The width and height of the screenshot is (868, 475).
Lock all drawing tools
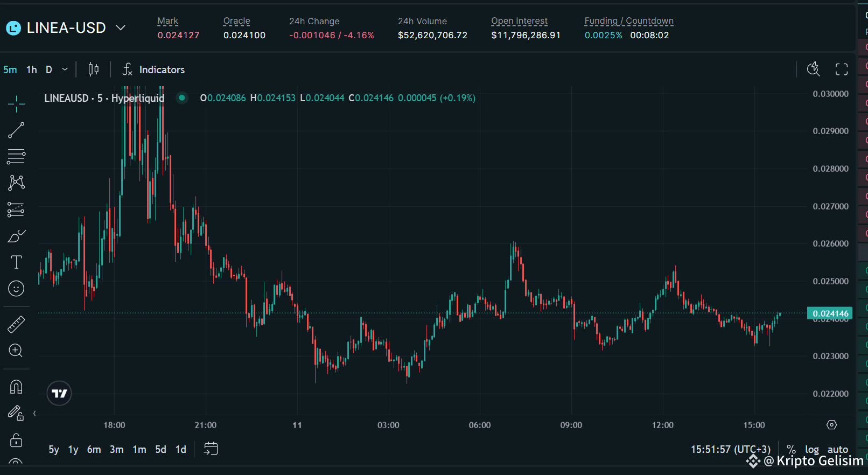pos(16,440)
